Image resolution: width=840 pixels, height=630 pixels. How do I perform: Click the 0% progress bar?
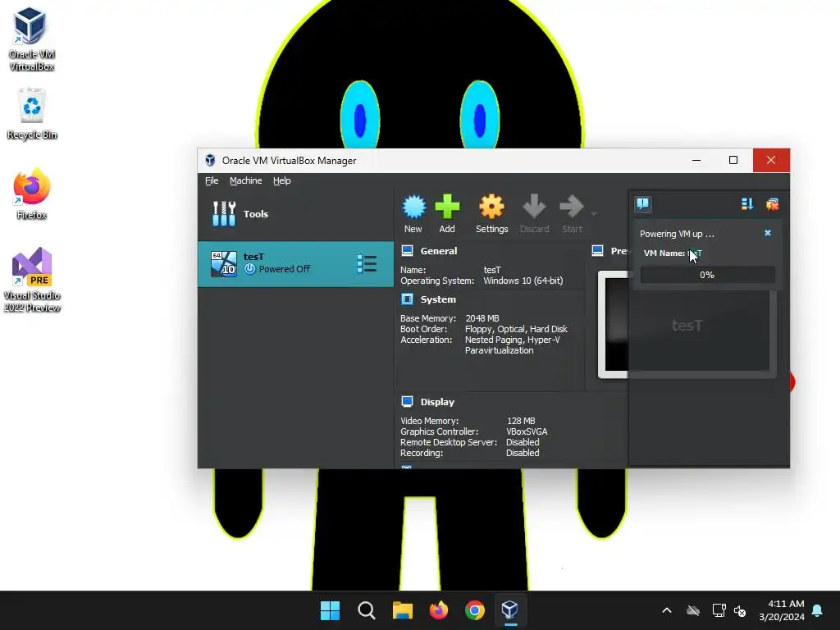point(707,275)
